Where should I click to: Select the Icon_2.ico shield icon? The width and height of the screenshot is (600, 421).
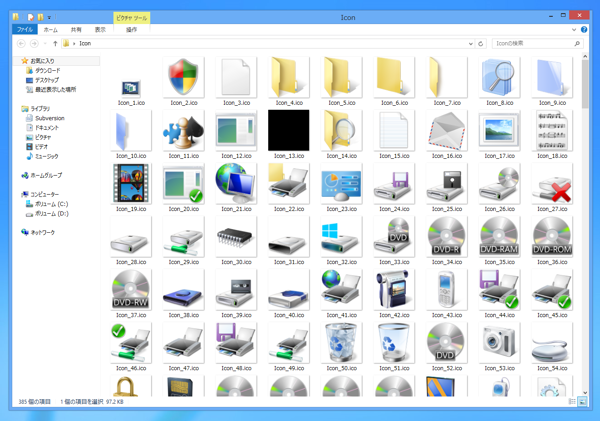(x=184, y=77)
